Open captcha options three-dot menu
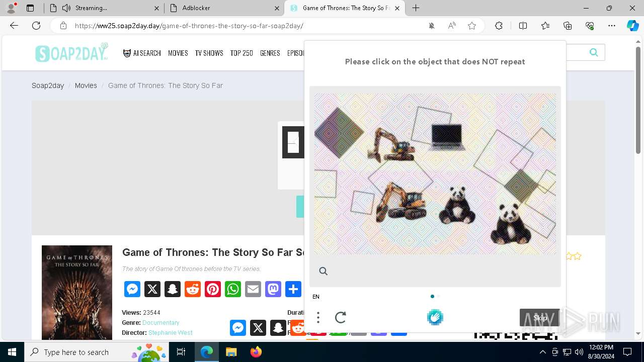644x362 pixels. (318, 317)
